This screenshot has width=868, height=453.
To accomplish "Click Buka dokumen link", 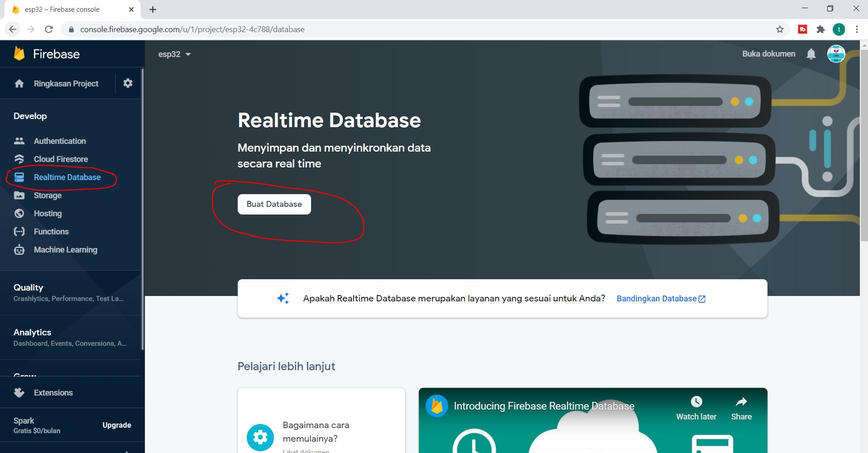I will pyautogui.click(x=769, y=54).
